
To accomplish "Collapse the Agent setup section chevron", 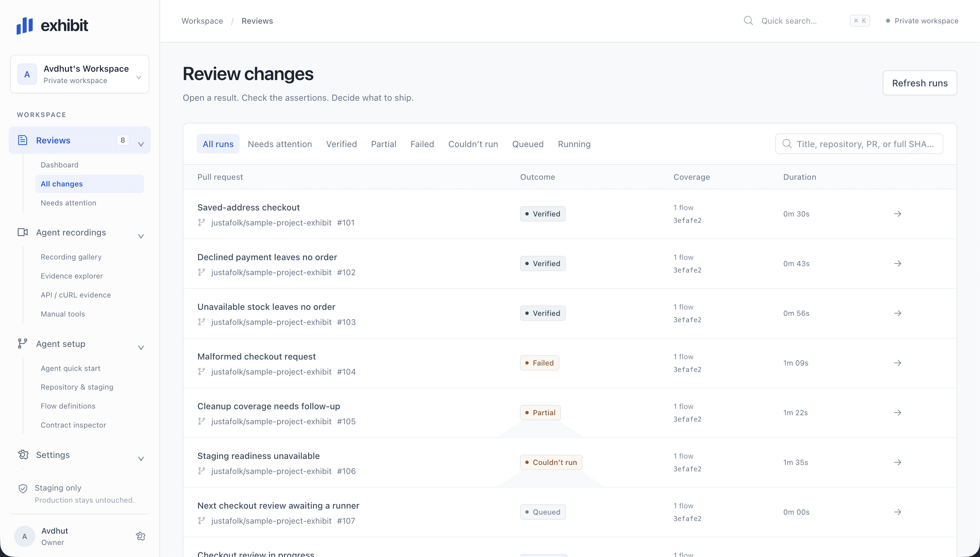I will 141,348.
